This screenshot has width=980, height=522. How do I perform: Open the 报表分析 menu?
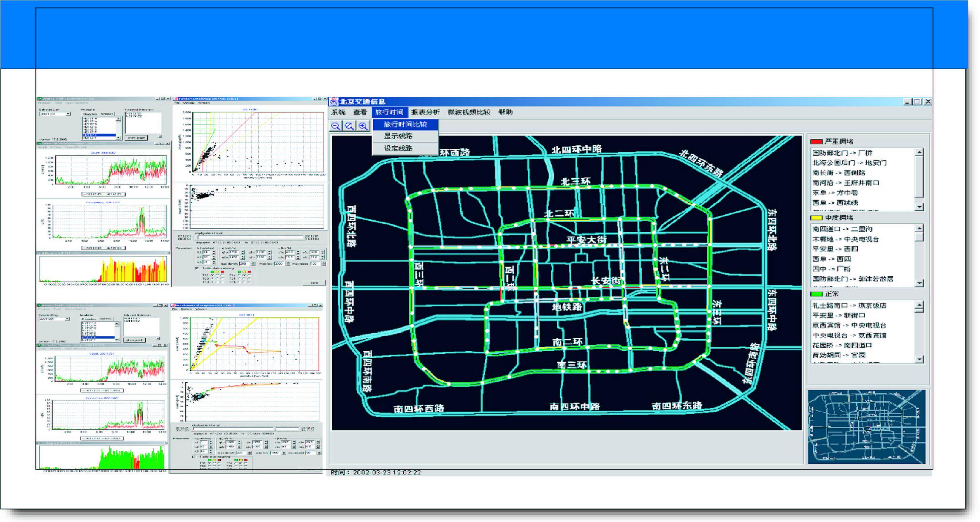[425, 112]
